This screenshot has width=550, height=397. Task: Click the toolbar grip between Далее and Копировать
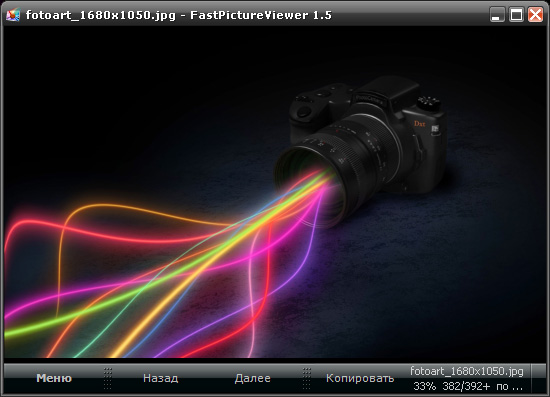[307, 378]
